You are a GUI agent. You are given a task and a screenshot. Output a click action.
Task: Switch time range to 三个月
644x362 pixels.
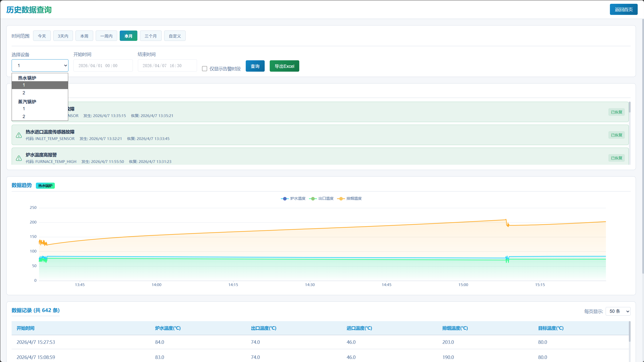pos(151,36)
